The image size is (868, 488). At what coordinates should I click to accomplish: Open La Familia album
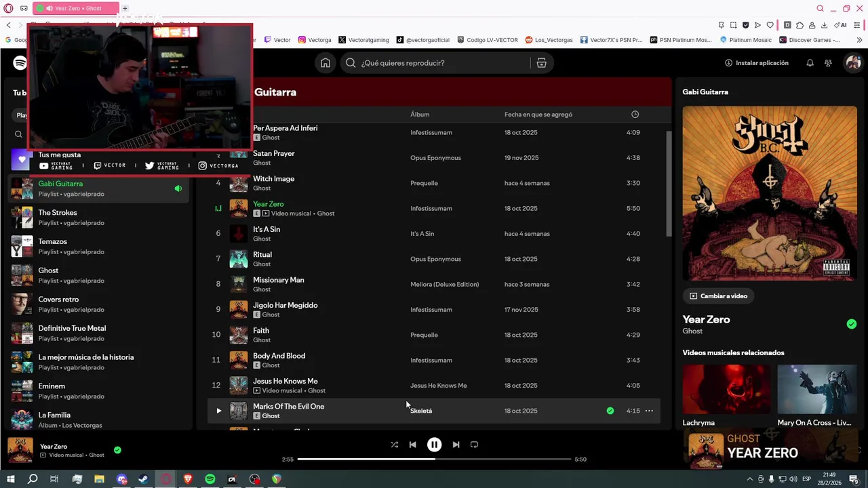tap(98, 420)
